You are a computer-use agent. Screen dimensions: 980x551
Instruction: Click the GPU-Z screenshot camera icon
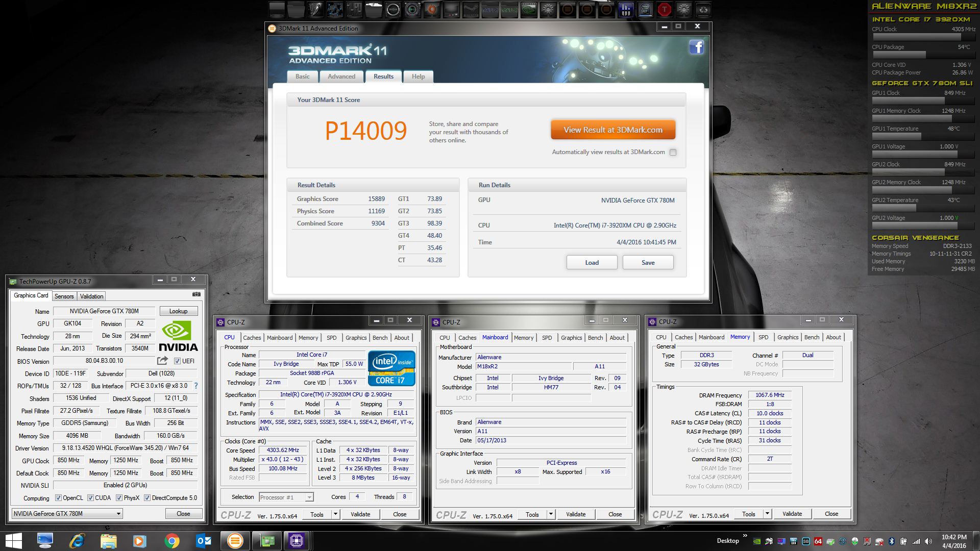(x=196, y=294)
